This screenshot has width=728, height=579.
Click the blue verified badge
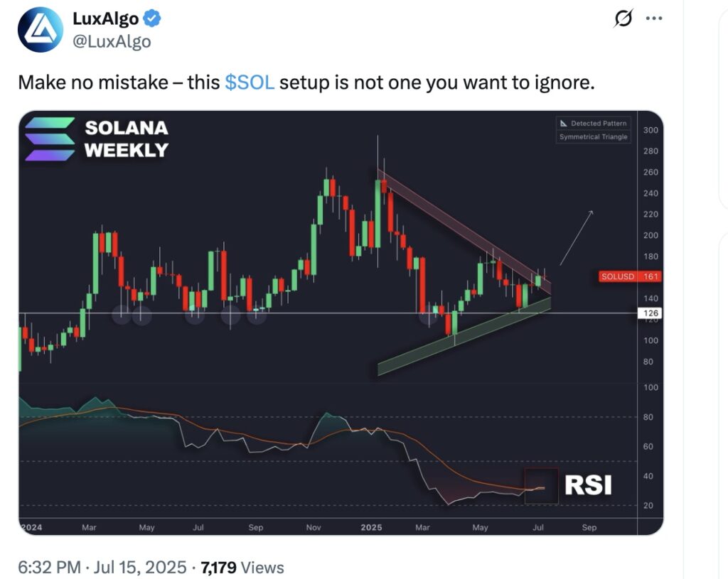152,18
